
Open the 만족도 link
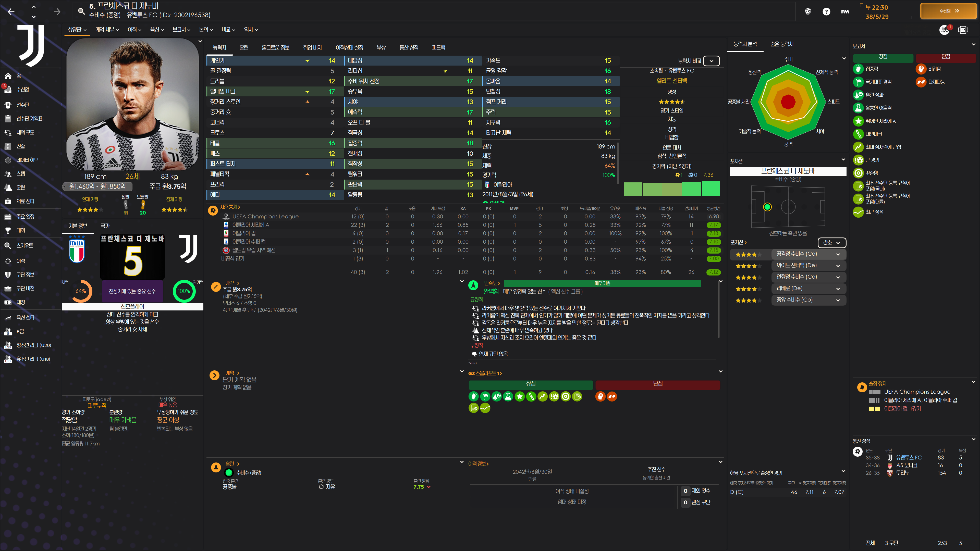click(492, 283)
